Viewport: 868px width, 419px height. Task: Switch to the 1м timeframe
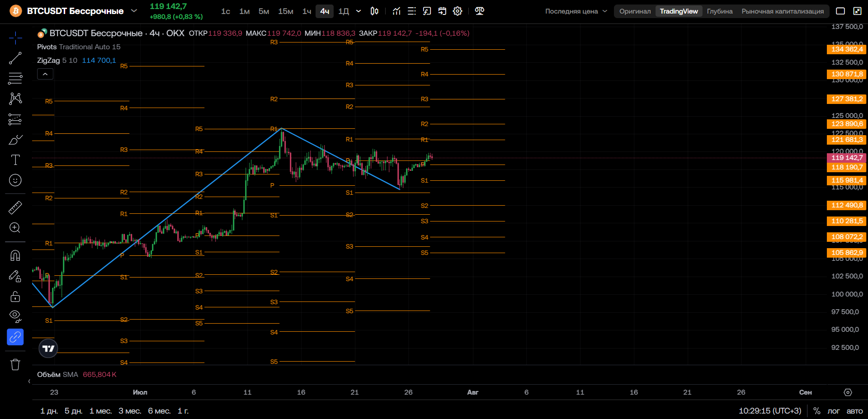[245, 11]
